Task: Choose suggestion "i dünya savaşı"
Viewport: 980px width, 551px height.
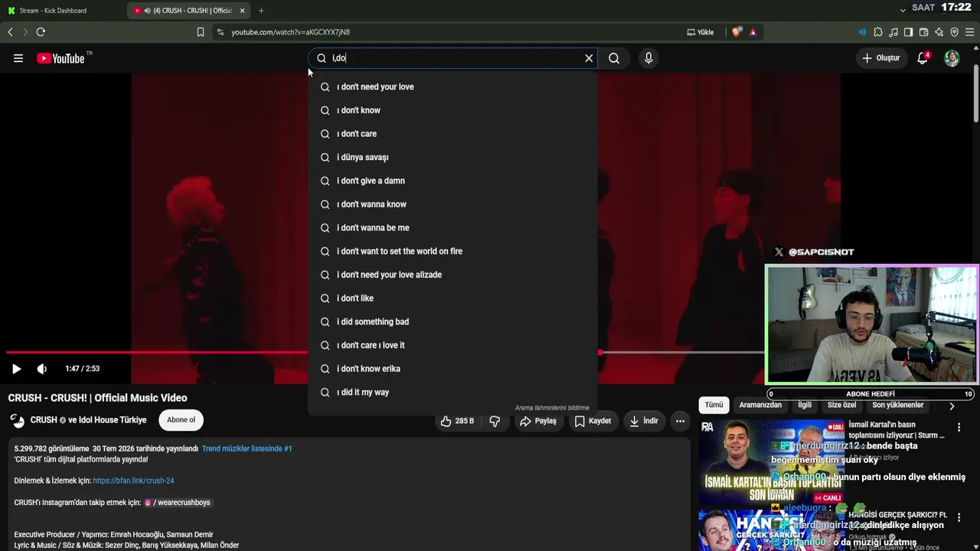Action: 452,157
